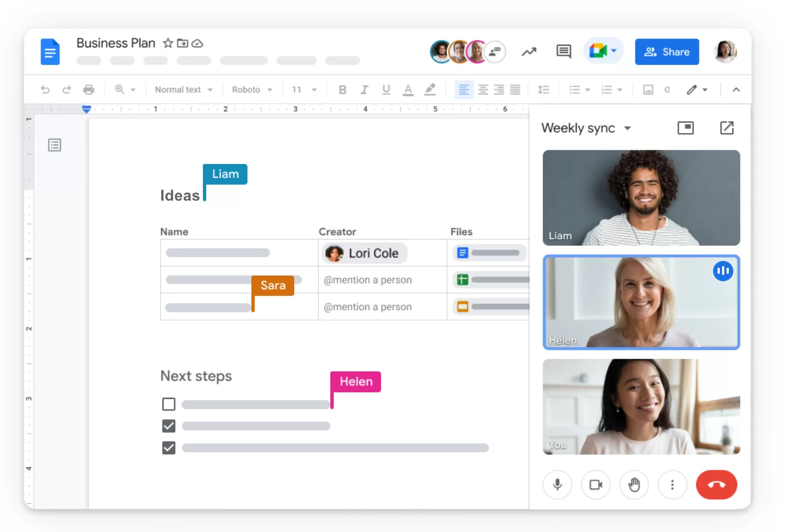Open the account profile avatar
This screenshot has width=788, height=532.
725,51
